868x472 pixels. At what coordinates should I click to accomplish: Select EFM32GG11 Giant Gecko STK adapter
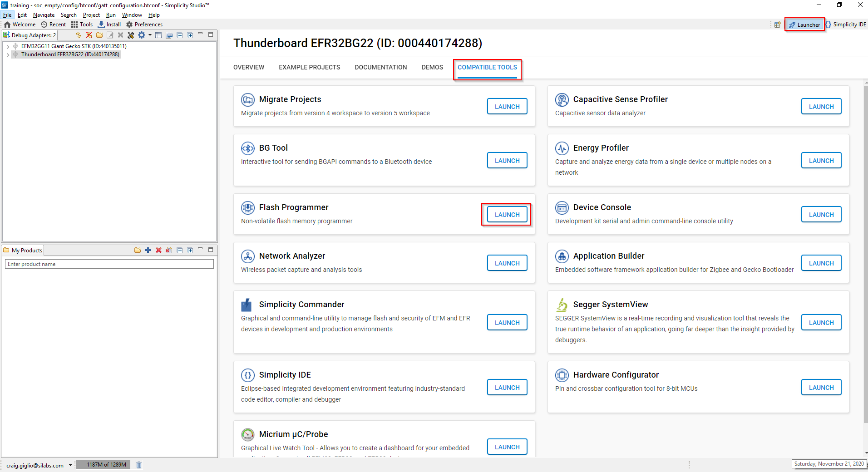tap(74, 46)
